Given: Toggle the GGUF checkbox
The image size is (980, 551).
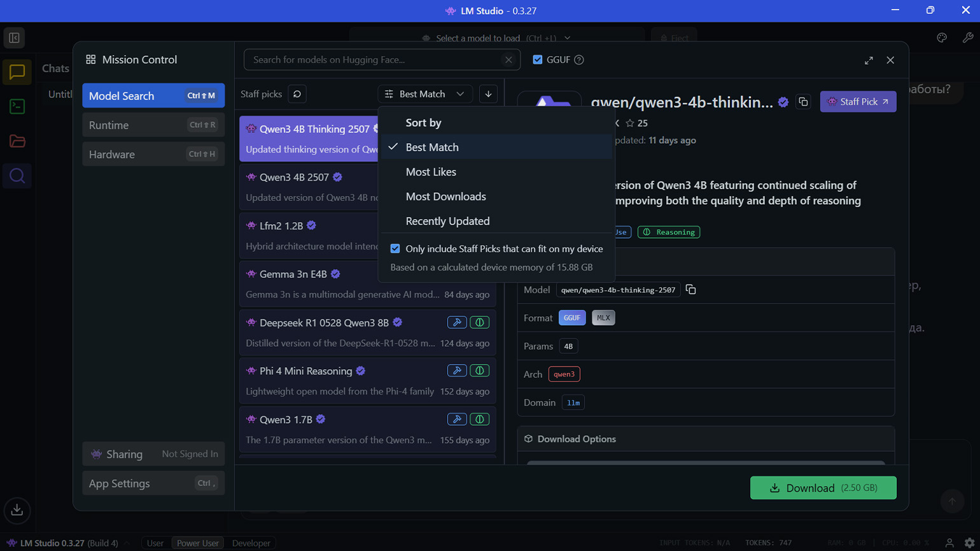Looking at the screenshot, I should 538,60.
